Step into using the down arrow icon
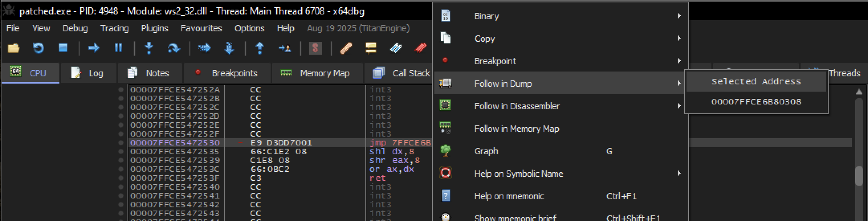The height and width of the screenshot is (221, 868). 149,48
